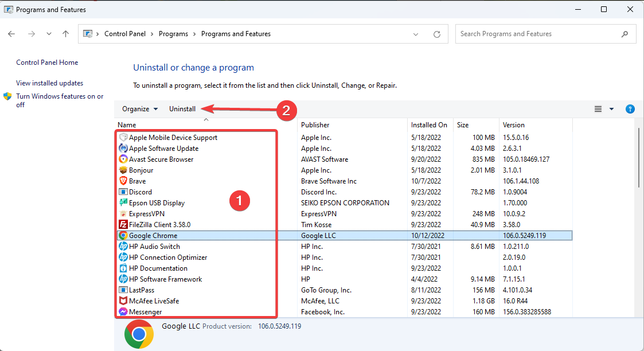Click the HP Connection Optimizer icon
Screen dimensions: 644x351
click(x=123, y=258)
